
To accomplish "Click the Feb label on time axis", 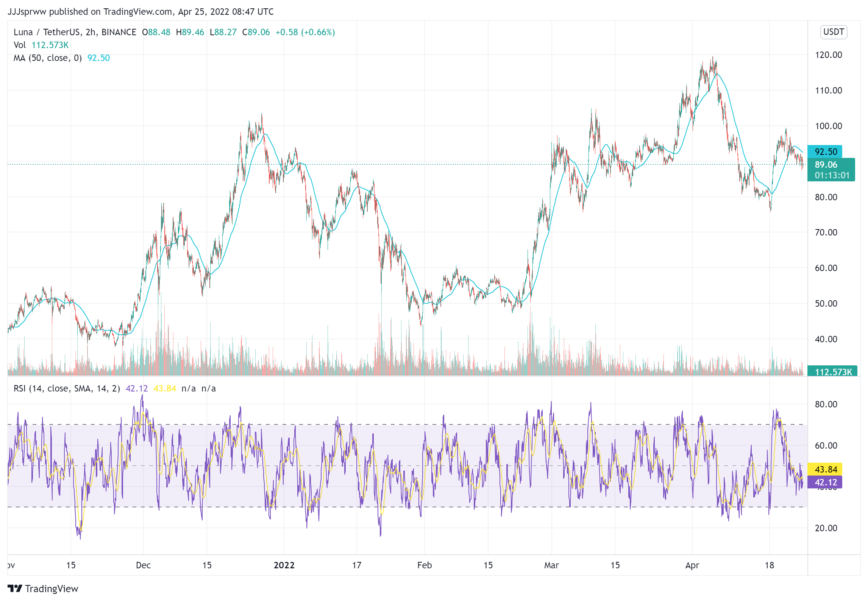I will click(x=425, y=565).
